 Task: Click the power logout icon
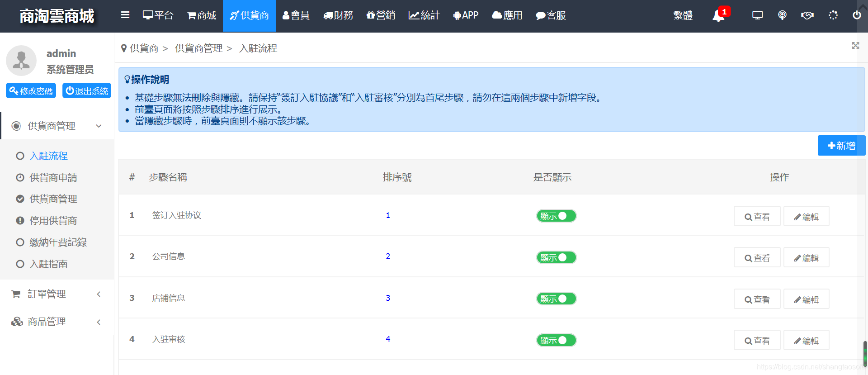click(857, 15)
